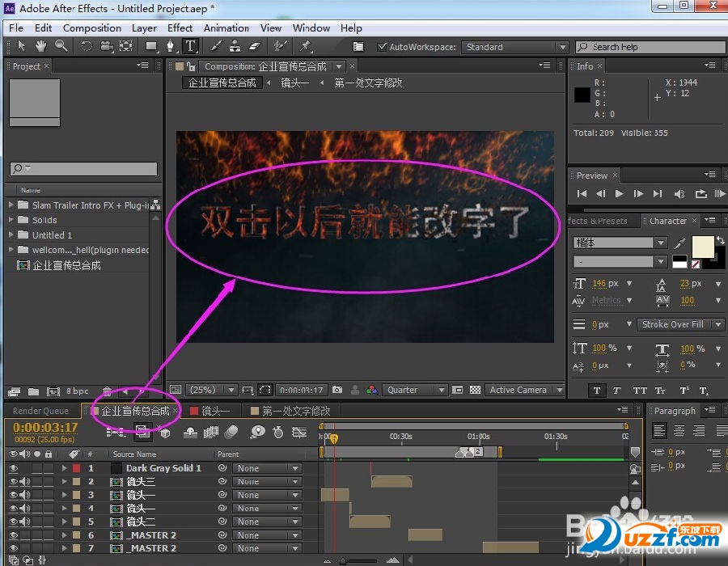This screenshot has width=728, height=566.
Task: Open the File menu
Action: (x=16, y=27)
